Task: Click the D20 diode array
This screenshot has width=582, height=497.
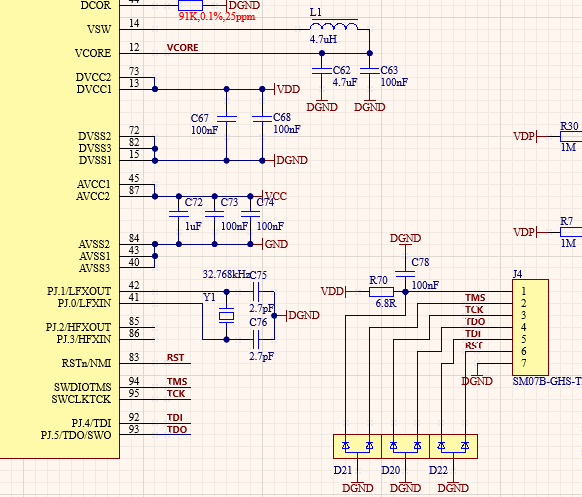Action: pos(405,447)
